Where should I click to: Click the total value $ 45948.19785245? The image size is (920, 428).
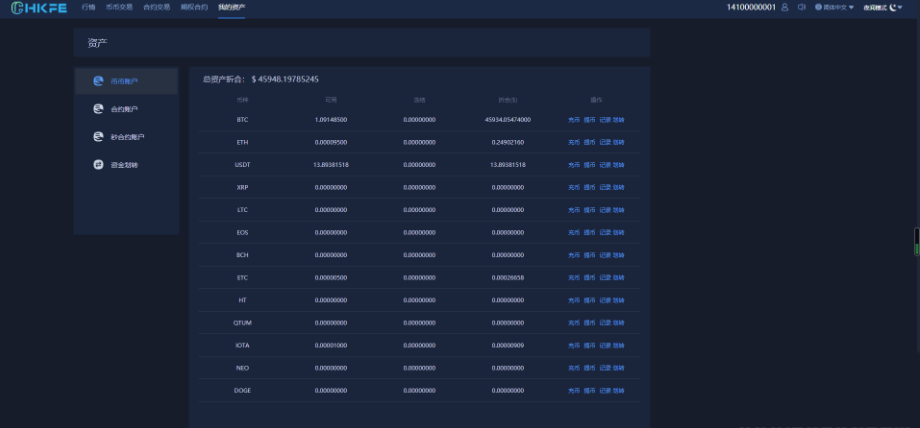pyautogui.click(x=285, y=79)
